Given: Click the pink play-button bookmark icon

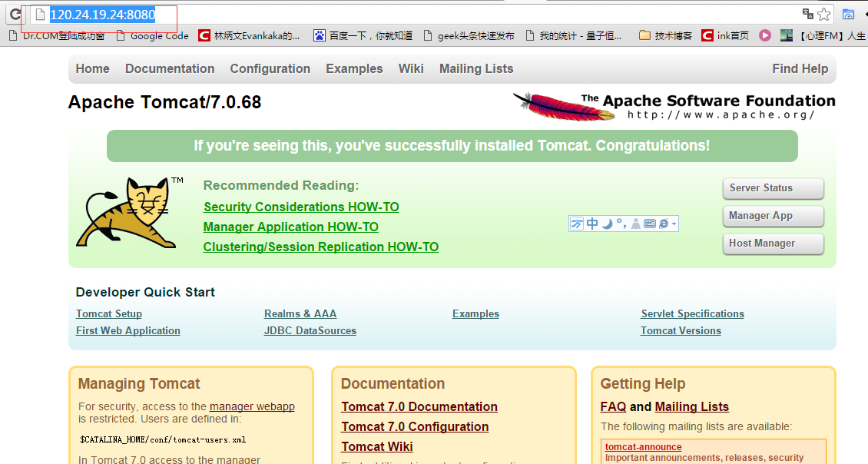Looking at the screenshot, I should [765, 36].
